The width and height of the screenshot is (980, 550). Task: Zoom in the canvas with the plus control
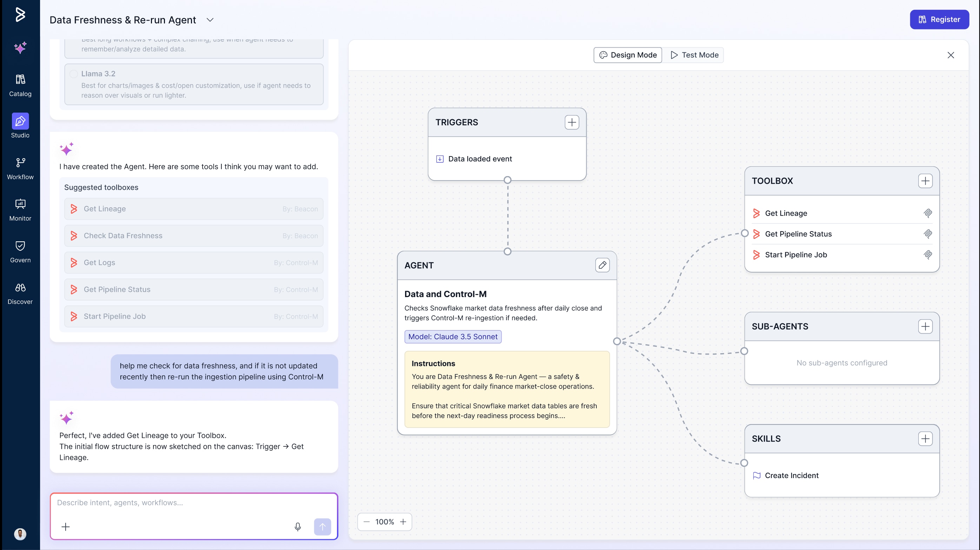(403, 522)
